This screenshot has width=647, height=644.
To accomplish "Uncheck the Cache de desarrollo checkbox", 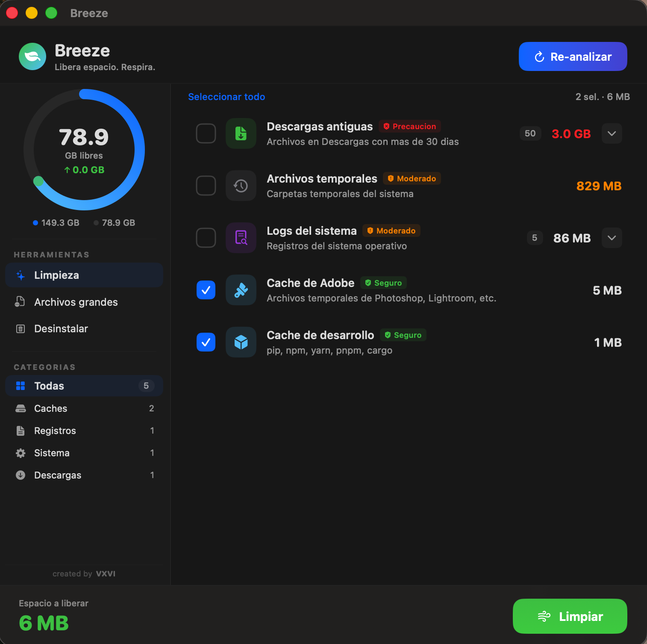I will point(206,342).
